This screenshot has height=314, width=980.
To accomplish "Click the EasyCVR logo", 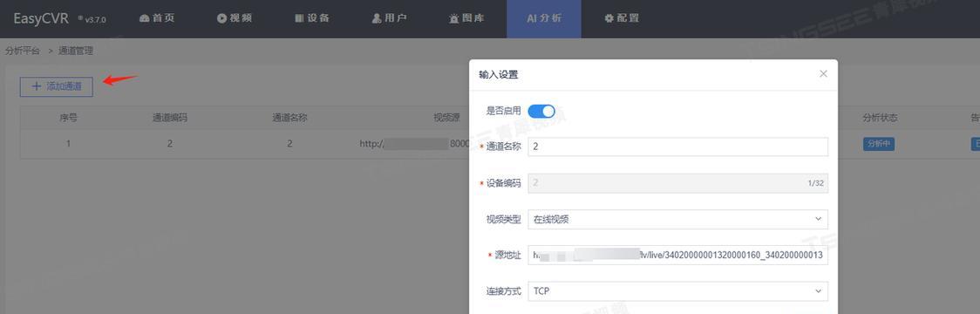I will pyautogui.click(x=41, y=18).
